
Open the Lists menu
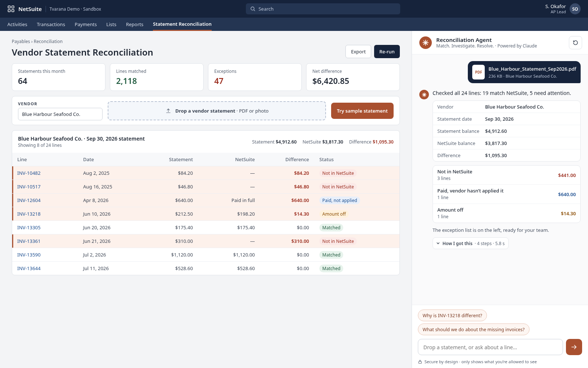coord(111,24)
